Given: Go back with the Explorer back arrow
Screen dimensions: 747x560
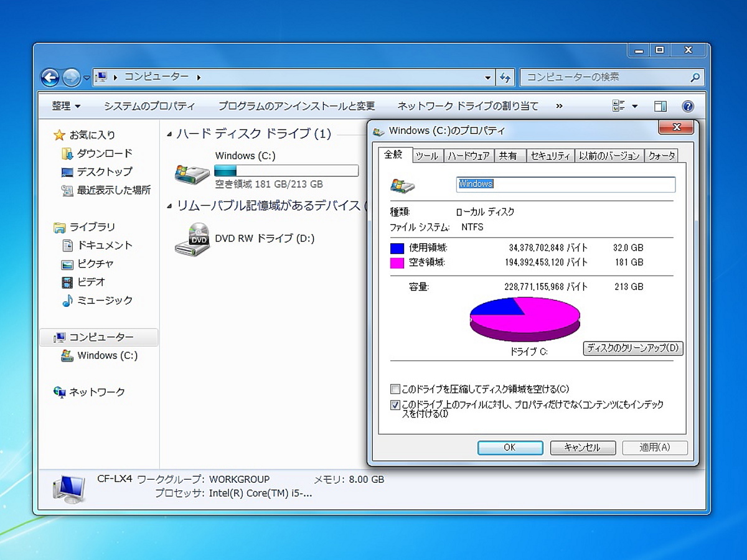Looking at the screenshot, I should (x=50, y=77).
